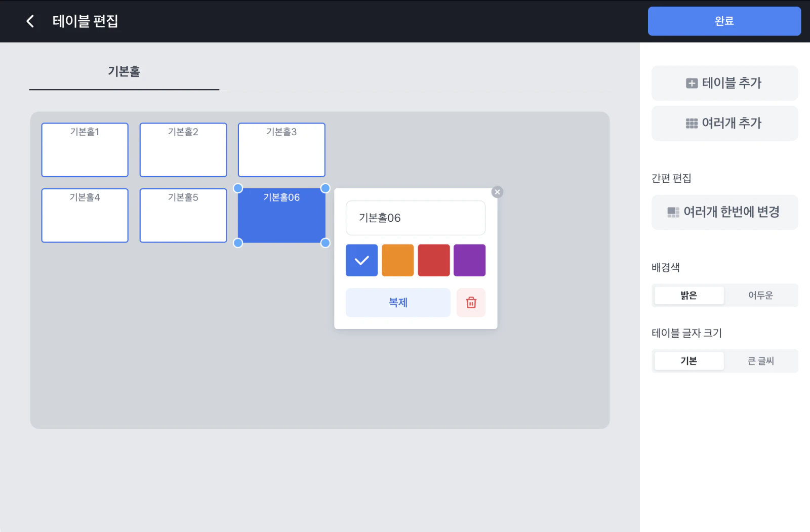Screen dimensions: 810x532
Task: Select table 기본홀2
Action: [x=183, y=150]
